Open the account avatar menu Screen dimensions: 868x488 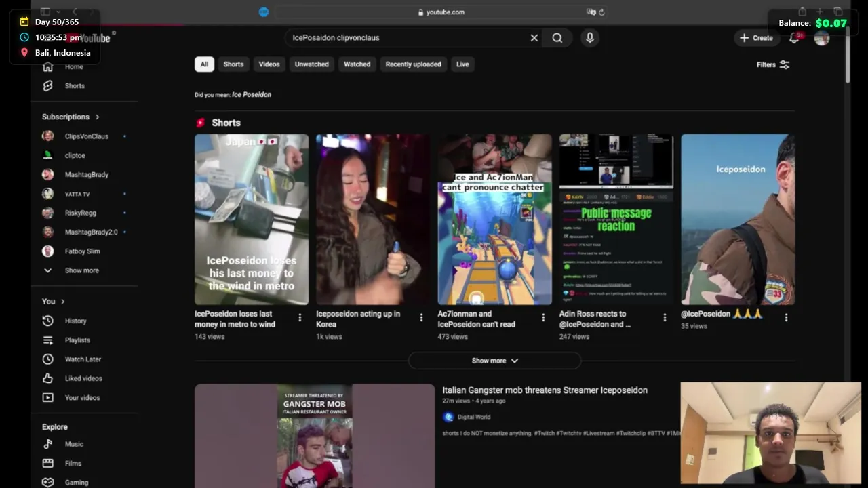click(x=822, y=38)
